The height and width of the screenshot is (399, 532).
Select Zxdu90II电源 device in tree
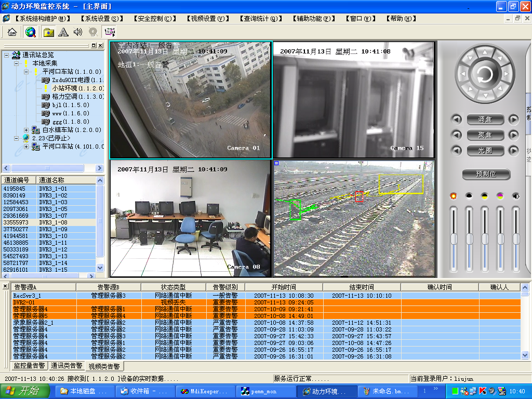coord(78,80)
